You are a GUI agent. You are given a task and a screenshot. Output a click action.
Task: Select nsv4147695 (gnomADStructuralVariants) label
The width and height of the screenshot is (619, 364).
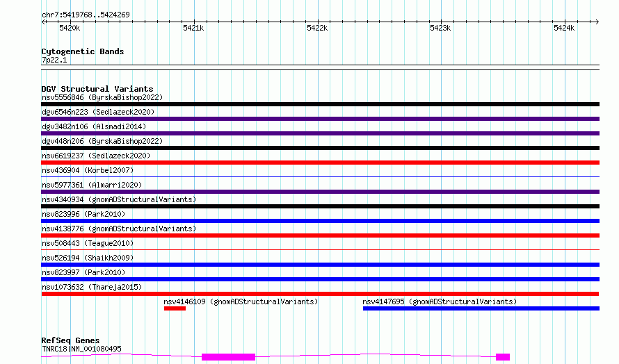(440, 301)
